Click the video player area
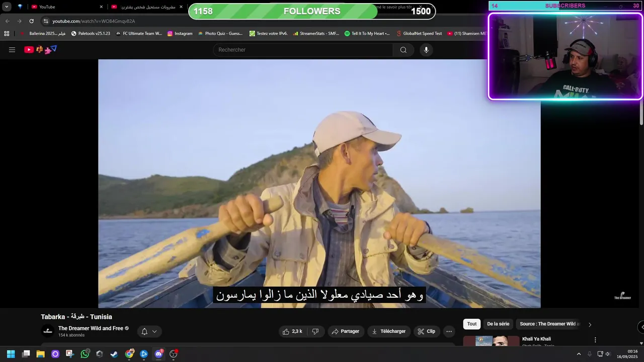 tap(319, 184)
